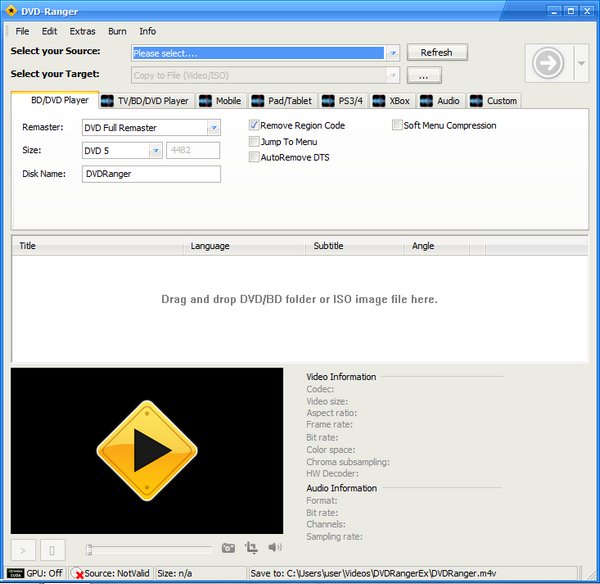The image size is (600, 584).
Task: Click the CUDA GPU status icon
Action: click(16, 573)
